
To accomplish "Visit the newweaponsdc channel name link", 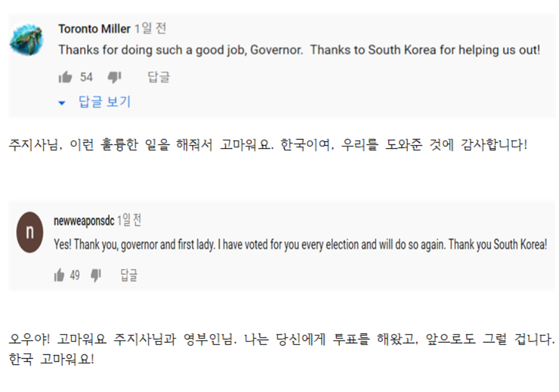I will tap(83, 220).
